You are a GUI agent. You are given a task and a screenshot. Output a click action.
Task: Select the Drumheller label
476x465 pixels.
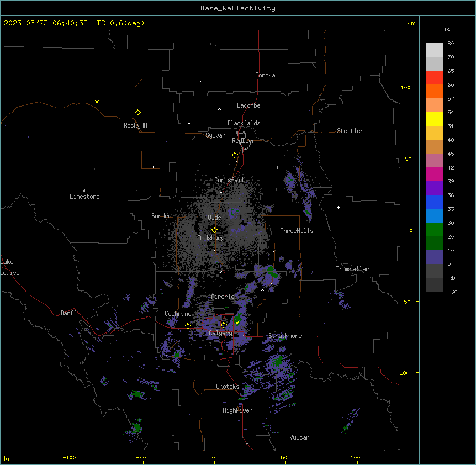[352, 269]
